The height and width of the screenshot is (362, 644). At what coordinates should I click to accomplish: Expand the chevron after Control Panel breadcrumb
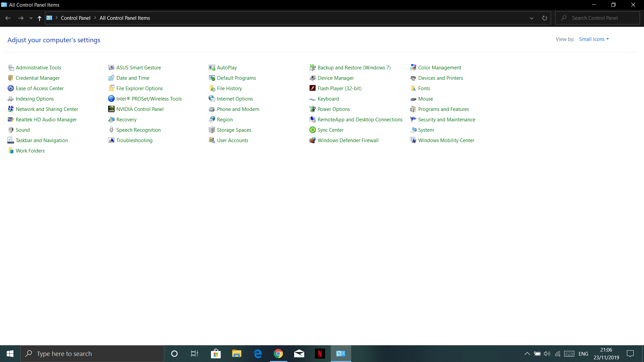(x=95, y=18)
